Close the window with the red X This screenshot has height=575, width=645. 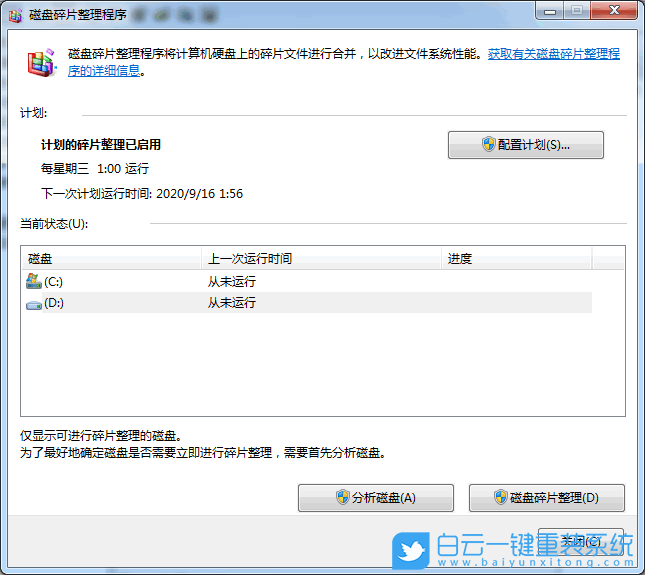pos(614,10)
